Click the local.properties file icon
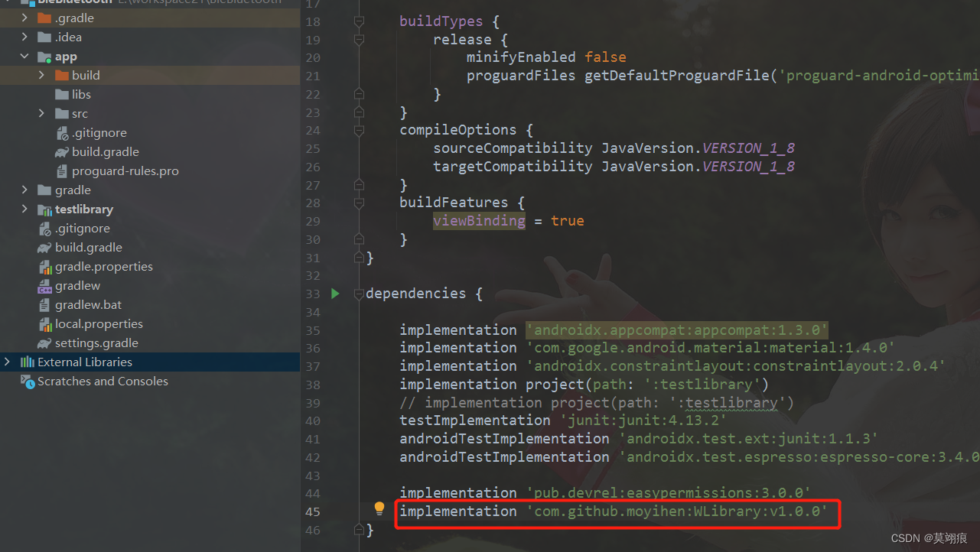 (44, 323)
